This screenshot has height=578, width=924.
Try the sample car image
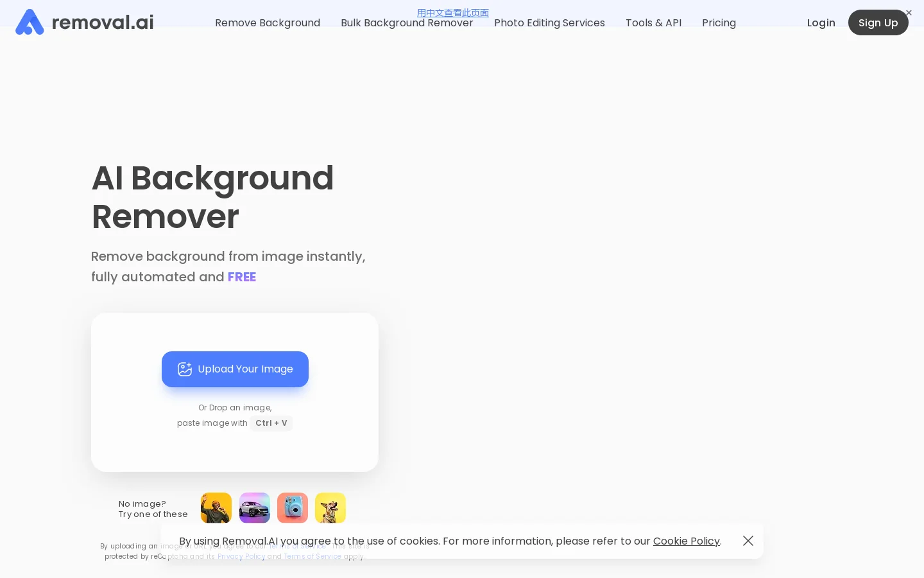255,508
